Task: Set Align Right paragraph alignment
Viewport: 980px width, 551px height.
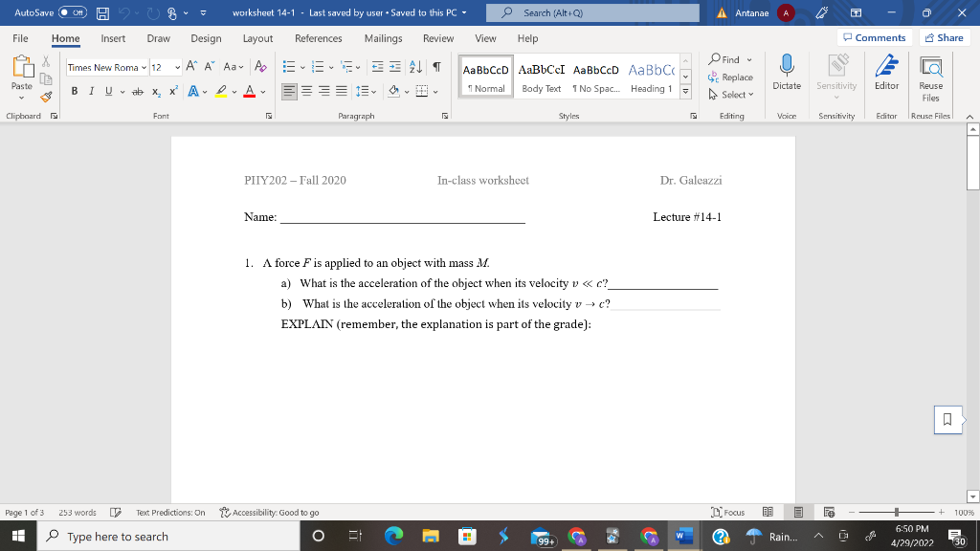Action: click(323, 92)
